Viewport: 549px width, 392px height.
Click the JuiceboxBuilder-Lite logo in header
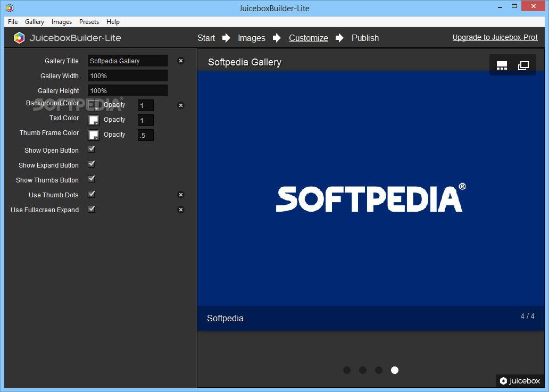(x=67, y=38)
